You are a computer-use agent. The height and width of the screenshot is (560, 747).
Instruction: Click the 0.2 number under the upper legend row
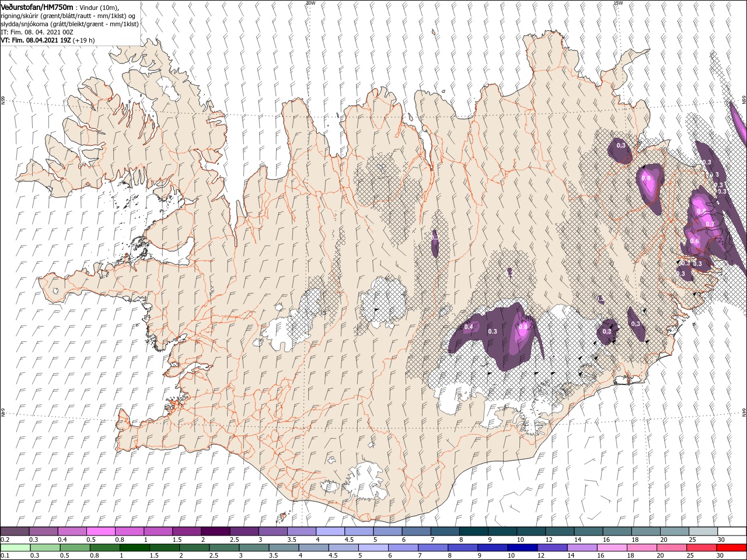click(x=4, y=540)
